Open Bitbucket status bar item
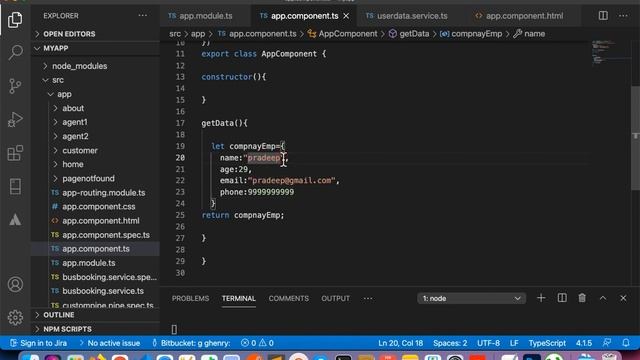Viewport: 640px width, 360px height. point(191,343)
